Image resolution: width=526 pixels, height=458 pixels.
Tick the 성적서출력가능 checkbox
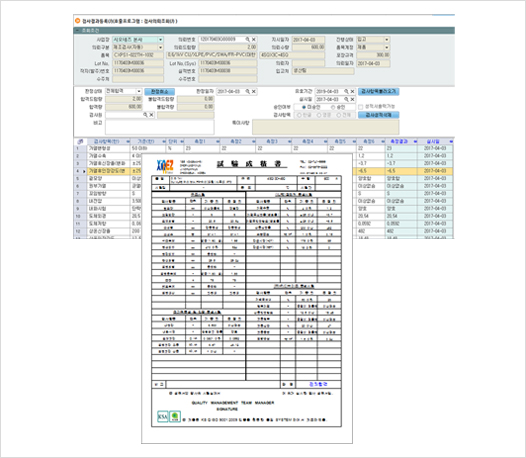[361, 107]
